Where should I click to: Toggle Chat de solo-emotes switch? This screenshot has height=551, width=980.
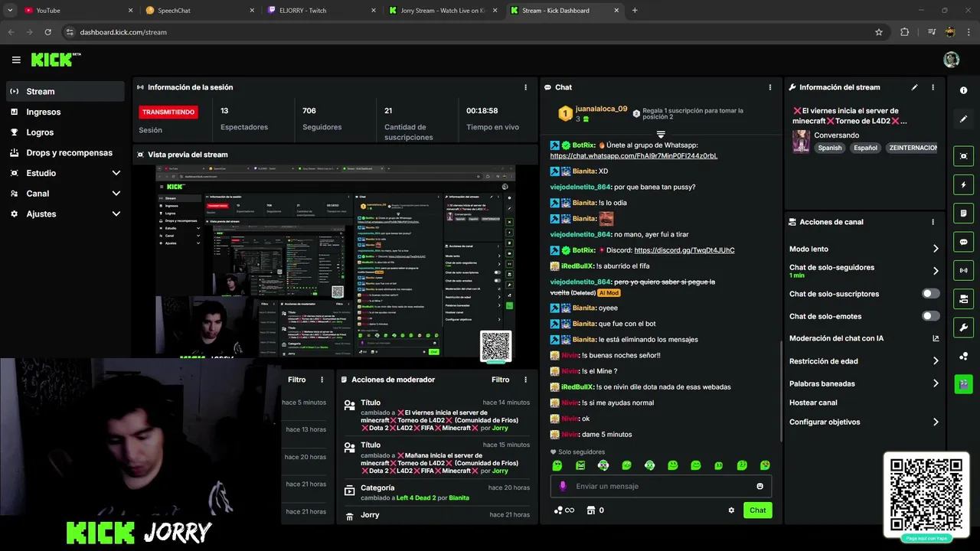pyautogui.click(x=931, y=316)
